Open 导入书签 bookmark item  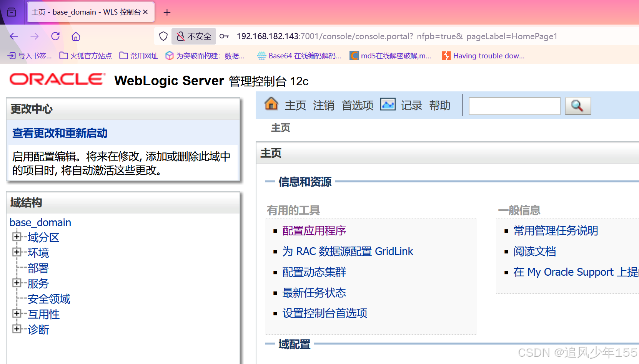[29, 56]
